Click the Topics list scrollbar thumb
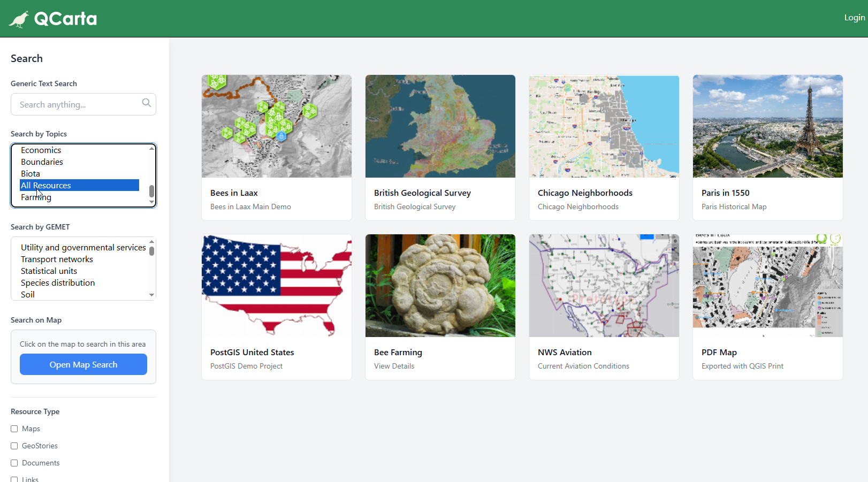This screenshot has height=482, width=868. click(x=151, y=191)
